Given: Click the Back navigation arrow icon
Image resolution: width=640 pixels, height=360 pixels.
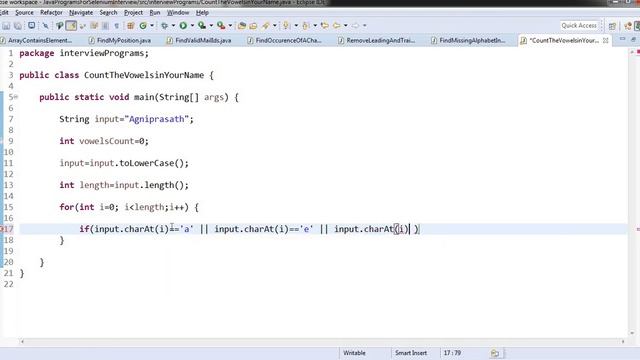Looking at the screenshot, I should (337, 26).
